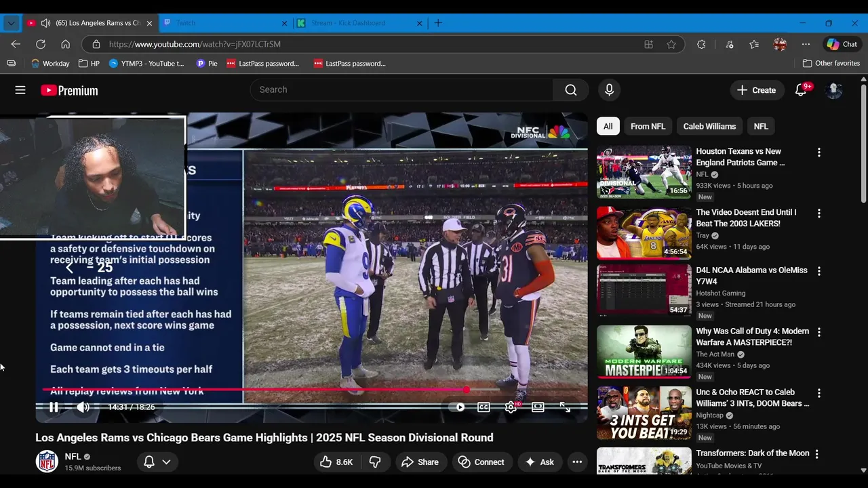
Task: Expand the subscription notification bell dropdown
Action: coord(157,462)
